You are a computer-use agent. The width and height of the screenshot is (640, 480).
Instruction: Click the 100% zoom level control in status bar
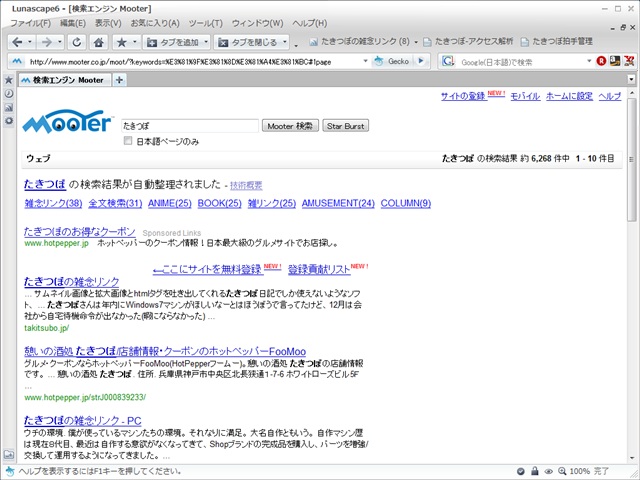click(x=579, y=471)
